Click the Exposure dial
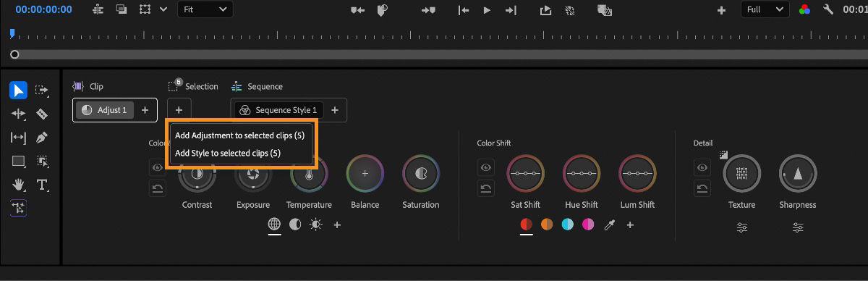 coord(253,174)
